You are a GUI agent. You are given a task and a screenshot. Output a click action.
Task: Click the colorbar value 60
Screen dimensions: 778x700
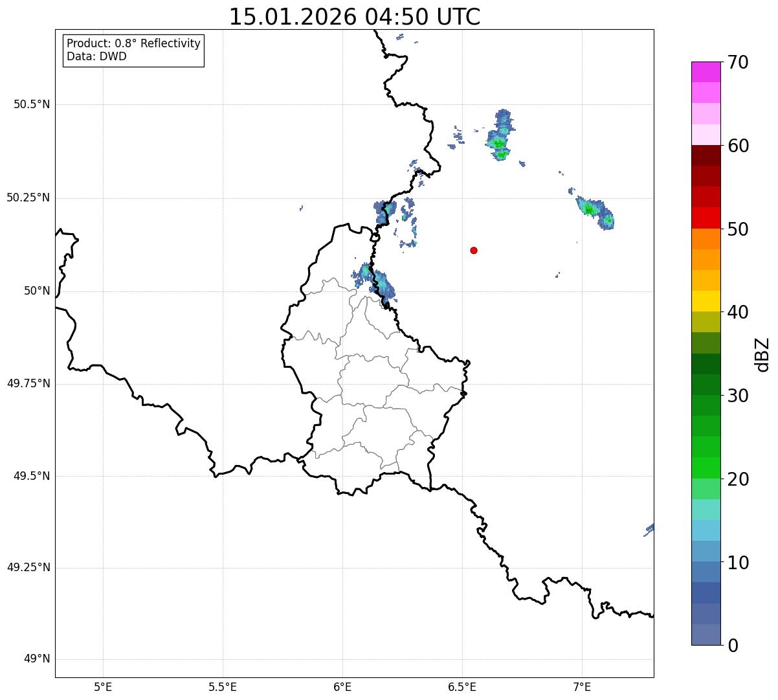tap(738, 146)
